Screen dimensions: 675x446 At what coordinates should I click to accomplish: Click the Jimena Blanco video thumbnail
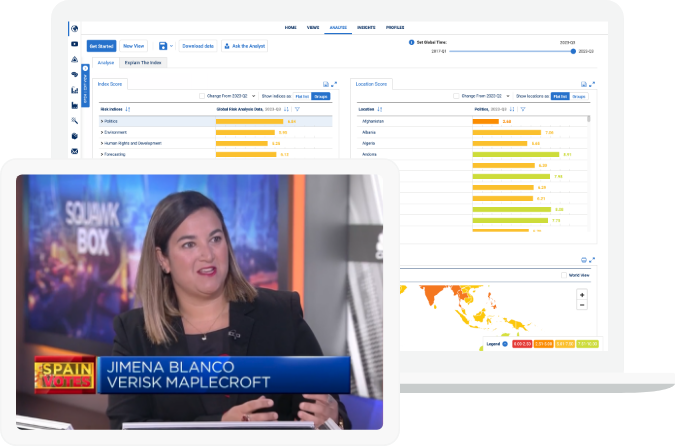[x=199, y=302]
